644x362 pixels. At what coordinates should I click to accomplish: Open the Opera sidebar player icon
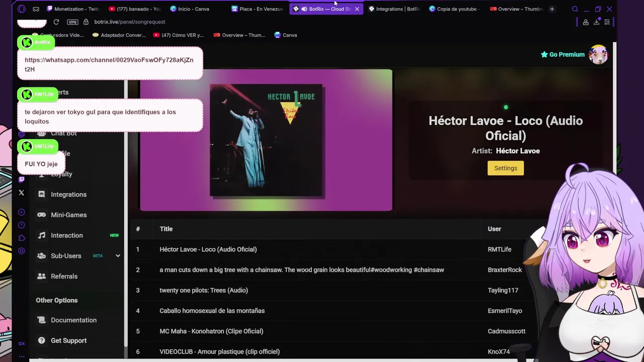pos(21,212)
